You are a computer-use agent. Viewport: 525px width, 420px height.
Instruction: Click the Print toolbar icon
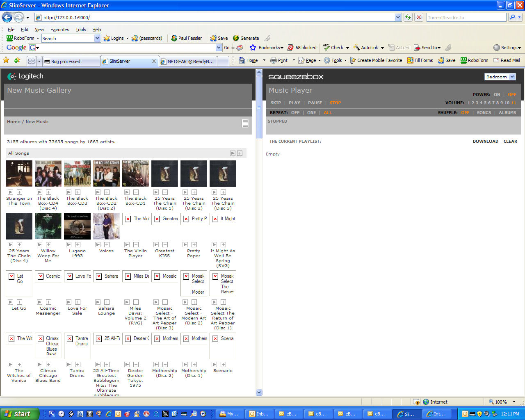[x=274, y=60]
